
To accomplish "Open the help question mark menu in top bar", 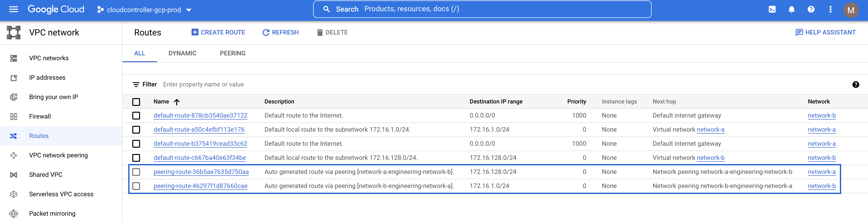I will 811,9.
